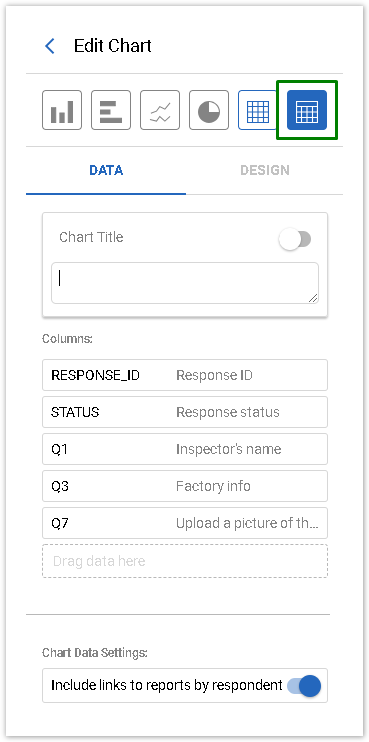
Task: Choose the pie chart type icon
Action: click(x=209, y=110)
